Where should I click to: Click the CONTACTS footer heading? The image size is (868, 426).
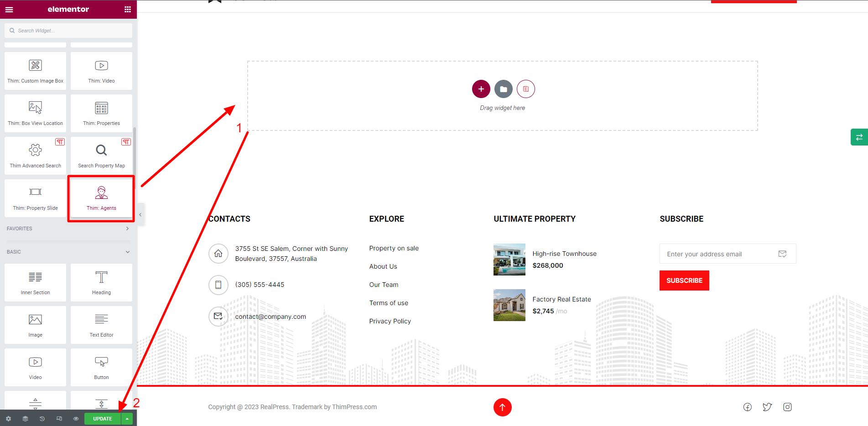click(229, 219)
